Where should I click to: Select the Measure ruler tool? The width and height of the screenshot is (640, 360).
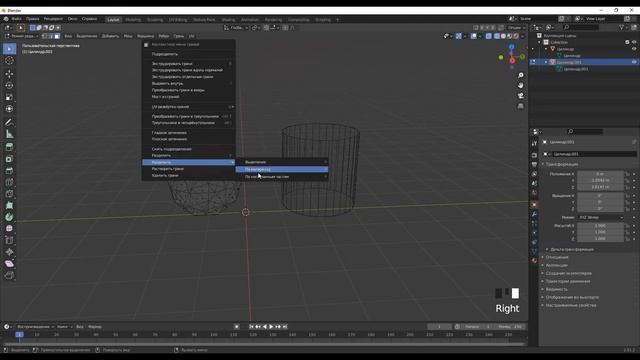click(9, 134)
